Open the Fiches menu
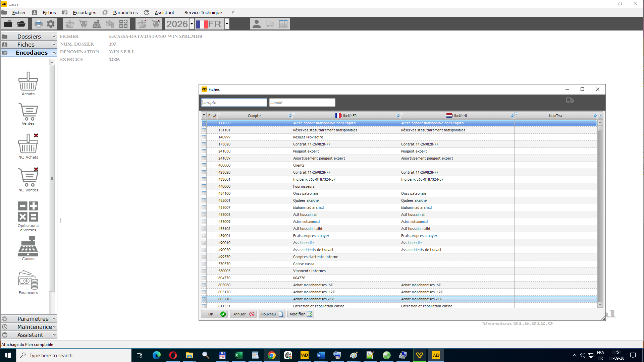Screen dimensions: 644x362 click(49, 12)
